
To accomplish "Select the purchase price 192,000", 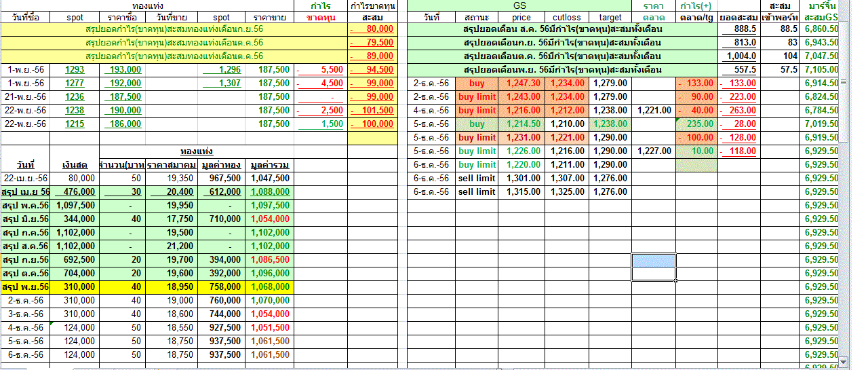I will [x=123, y=84].
